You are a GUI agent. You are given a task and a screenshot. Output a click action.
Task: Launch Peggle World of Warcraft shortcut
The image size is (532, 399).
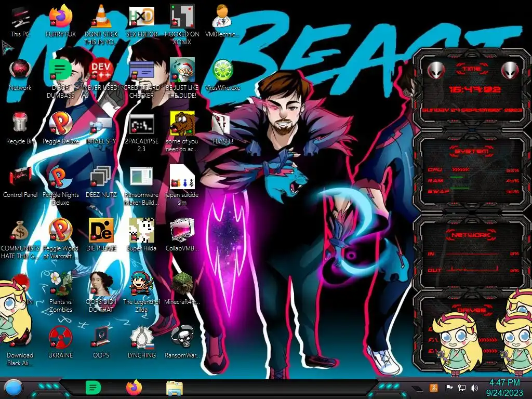pyautogui.click(x=60, y=230)
